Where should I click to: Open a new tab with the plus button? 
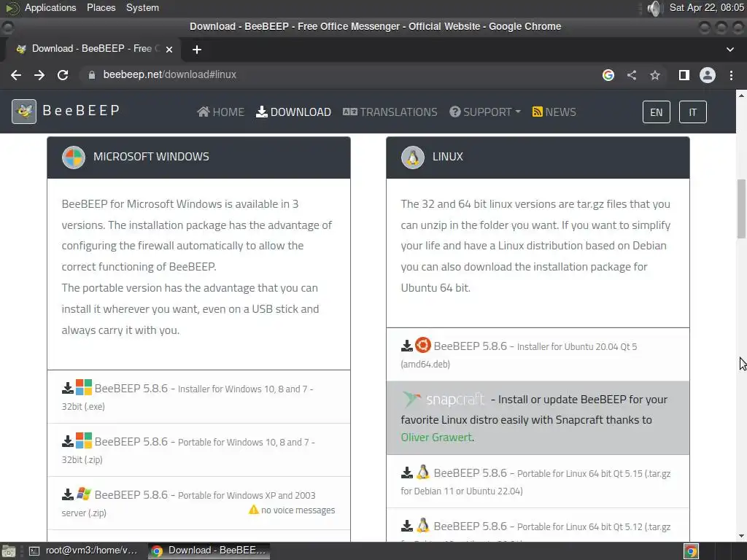tap(197, 50)
